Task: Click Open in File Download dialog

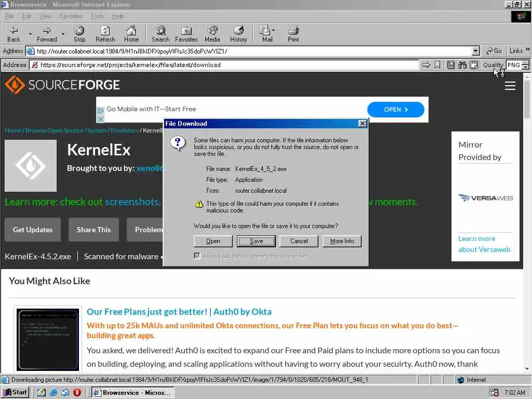Action: [x=213, y=241]
